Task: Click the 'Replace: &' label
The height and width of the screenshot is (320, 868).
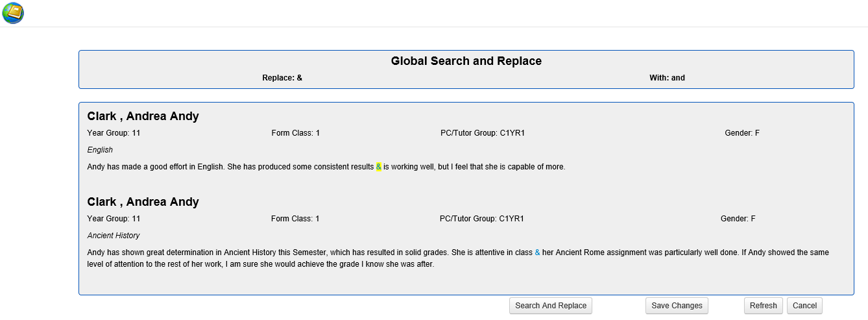Action: coord(282,78)
